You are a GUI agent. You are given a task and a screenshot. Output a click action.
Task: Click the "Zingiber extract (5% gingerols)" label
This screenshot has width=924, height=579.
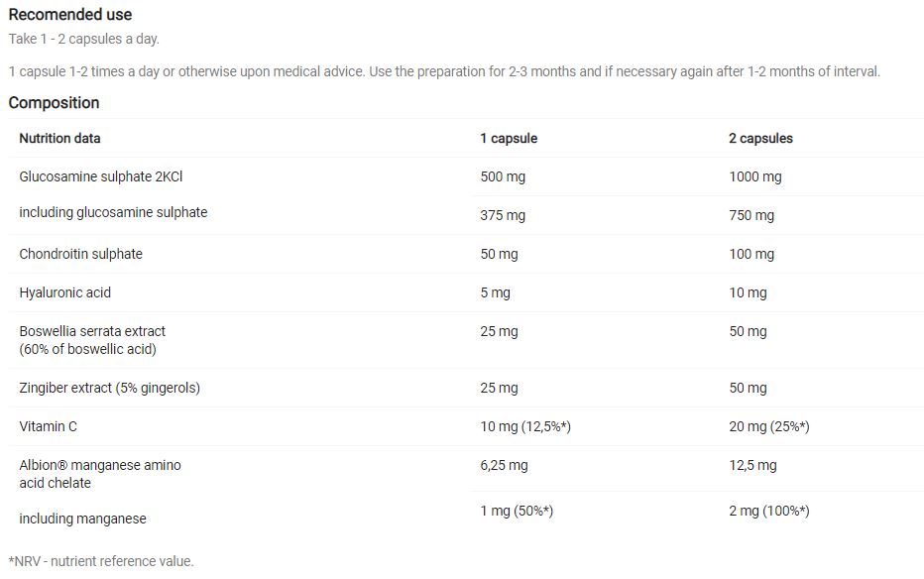109,388
